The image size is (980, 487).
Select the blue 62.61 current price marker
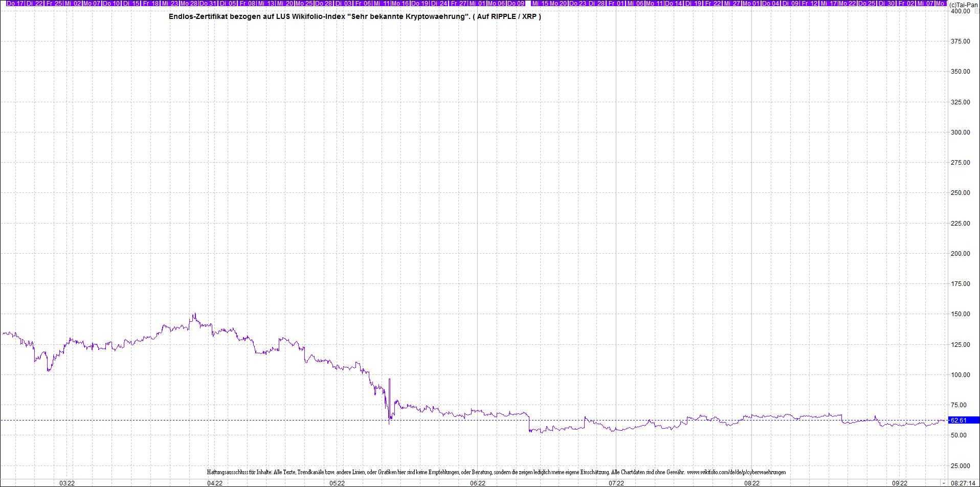click(963, 420)
